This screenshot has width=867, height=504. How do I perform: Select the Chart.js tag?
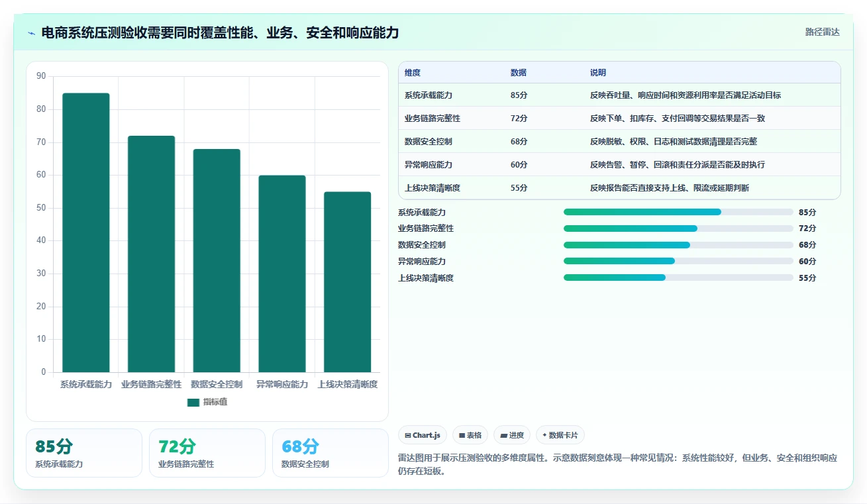422,435
